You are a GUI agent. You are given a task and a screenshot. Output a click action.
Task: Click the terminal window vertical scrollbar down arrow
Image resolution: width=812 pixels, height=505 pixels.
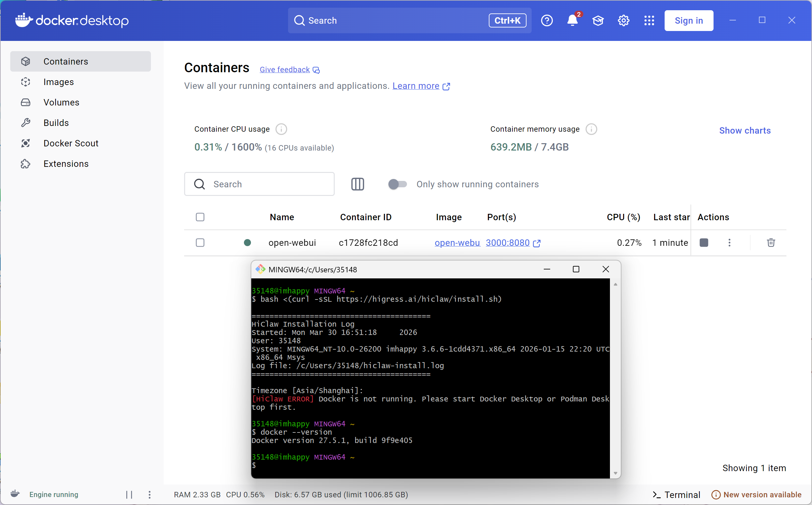coord(615,473)
